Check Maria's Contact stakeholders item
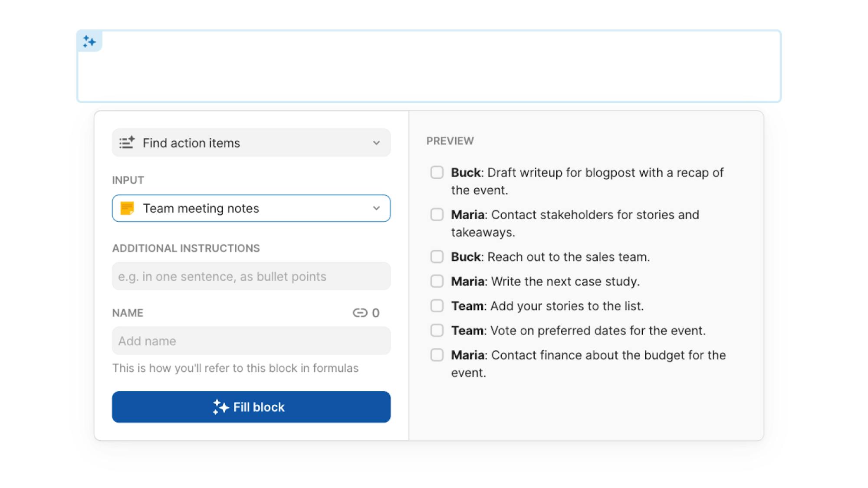Image resolution: width=868 pixels, height=488 pixels. 437,214
